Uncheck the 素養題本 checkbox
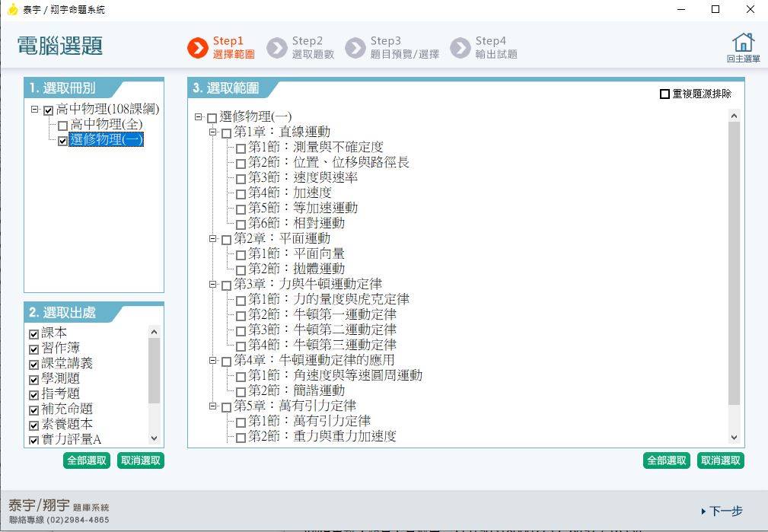Screen dimensions: 768x532 33,425
